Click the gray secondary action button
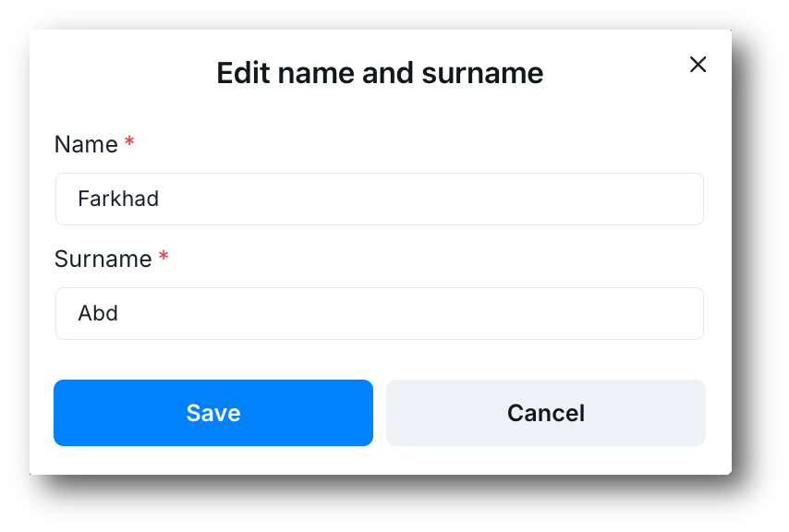 pos(545,413)
